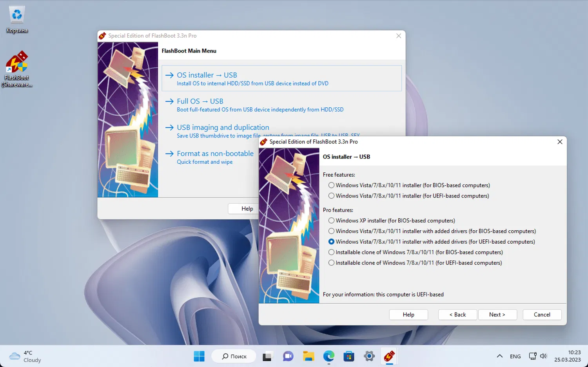Open File Explorer from the taskbar
588x367 pixels.
coord(309,356)
